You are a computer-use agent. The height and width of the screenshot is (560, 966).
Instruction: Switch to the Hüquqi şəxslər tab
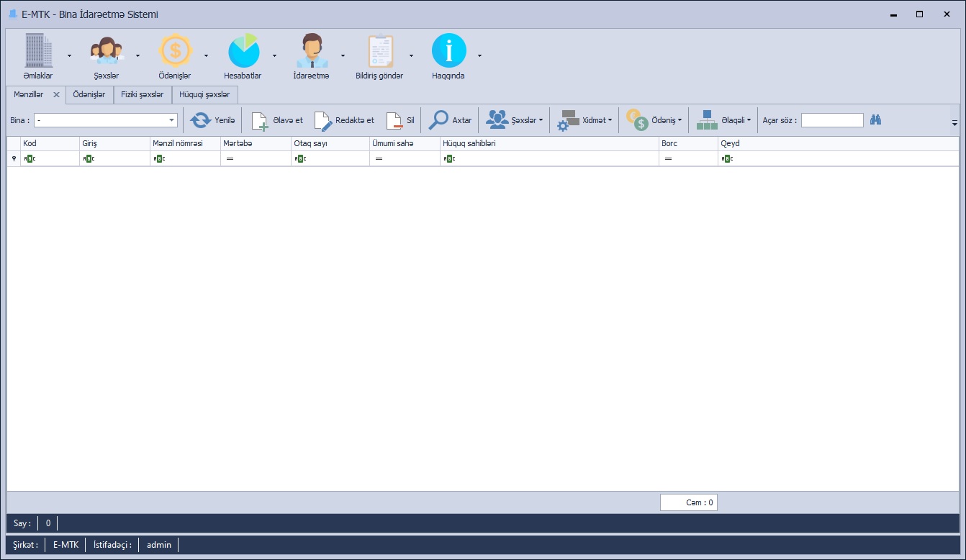(204, 94)
